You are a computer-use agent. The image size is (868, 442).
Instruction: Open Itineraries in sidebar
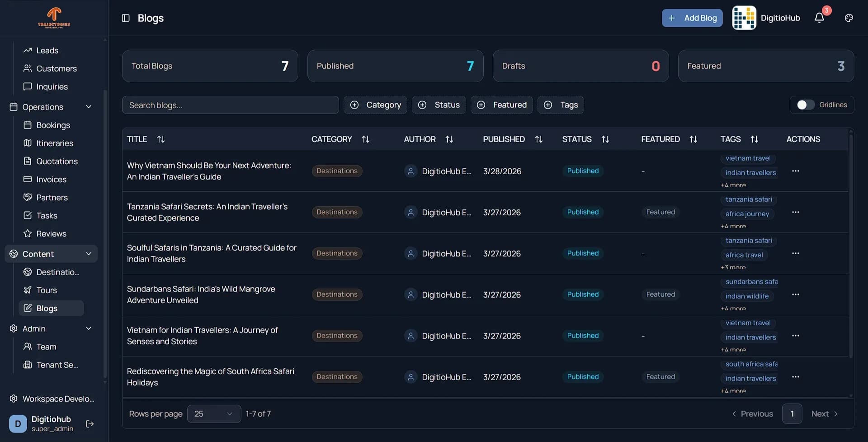pos(51,143)
